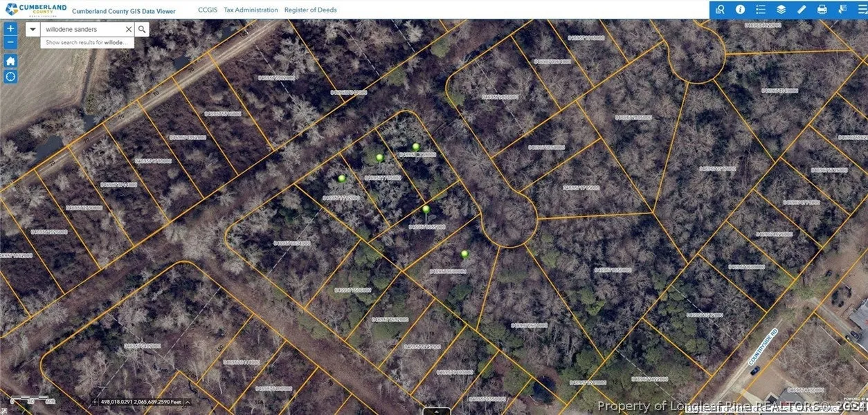Clear the 'willodene sanders' search text
The image size is (868, 415).
point(128,30)
